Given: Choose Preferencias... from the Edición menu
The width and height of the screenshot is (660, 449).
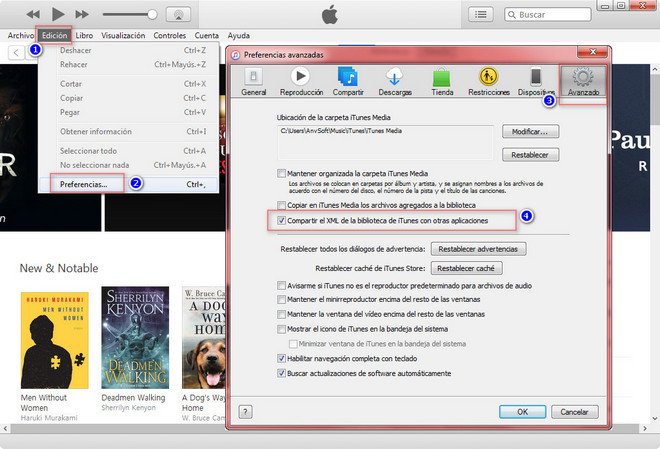Looking at the screenshot, I should (129, 184).
